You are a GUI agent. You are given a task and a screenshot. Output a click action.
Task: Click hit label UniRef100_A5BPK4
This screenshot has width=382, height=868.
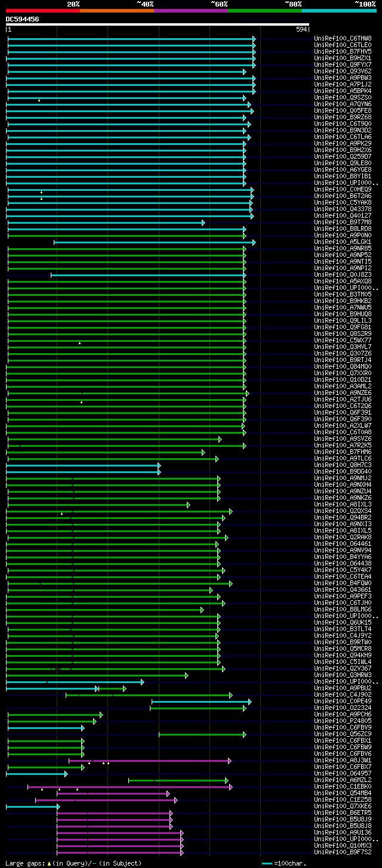tap(343, 91)
